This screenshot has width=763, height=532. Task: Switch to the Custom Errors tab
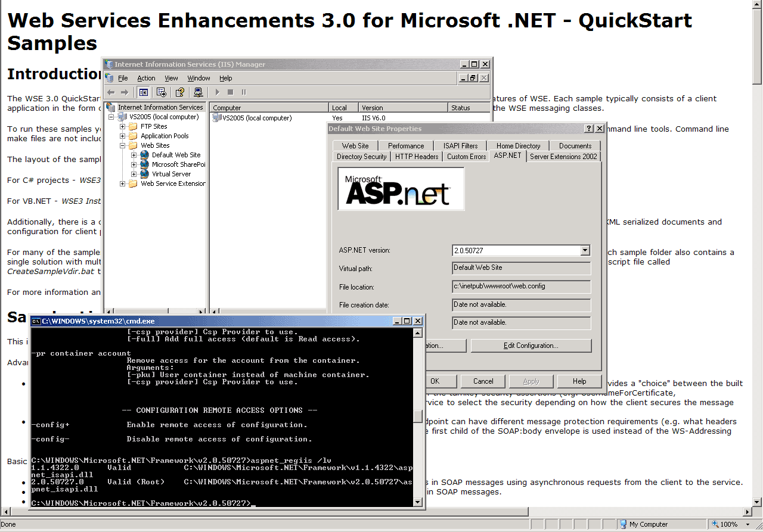pos(467,157)
